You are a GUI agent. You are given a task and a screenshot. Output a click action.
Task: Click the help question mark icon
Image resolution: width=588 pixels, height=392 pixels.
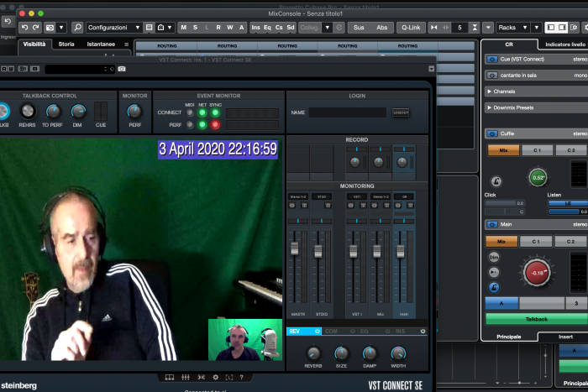241,378
